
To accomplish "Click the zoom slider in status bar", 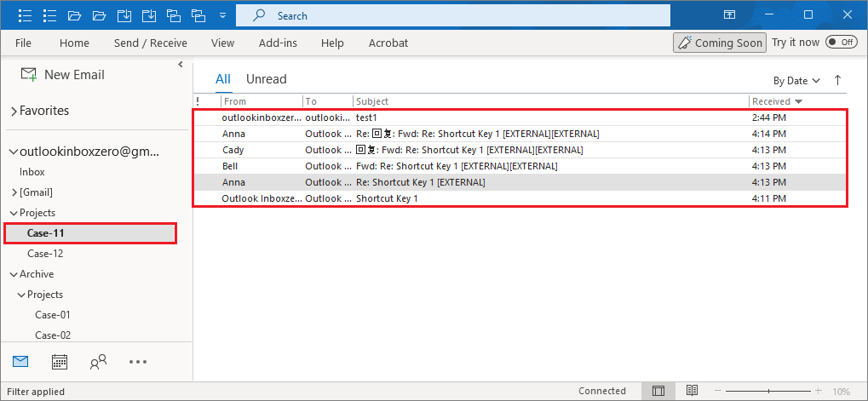I will pyautogui.click(x=767, y=391).
